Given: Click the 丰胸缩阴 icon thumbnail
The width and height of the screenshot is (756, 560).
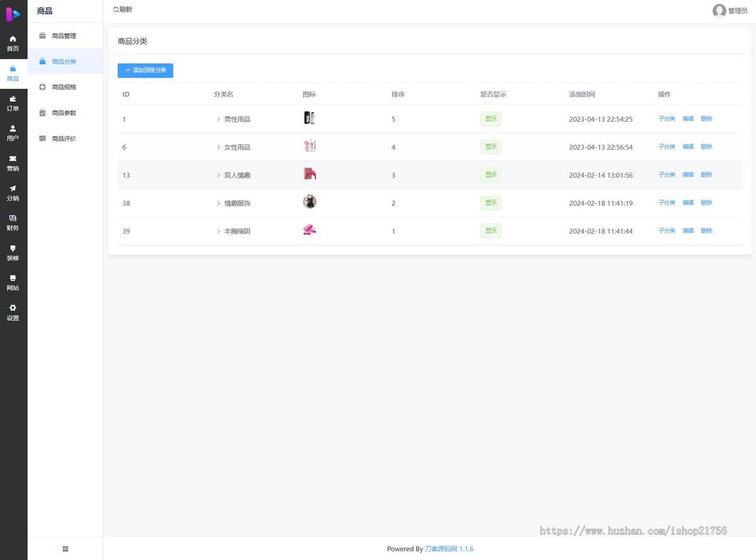Looking at the screenshot, I should pyautogui.click(x=309, y=230).
